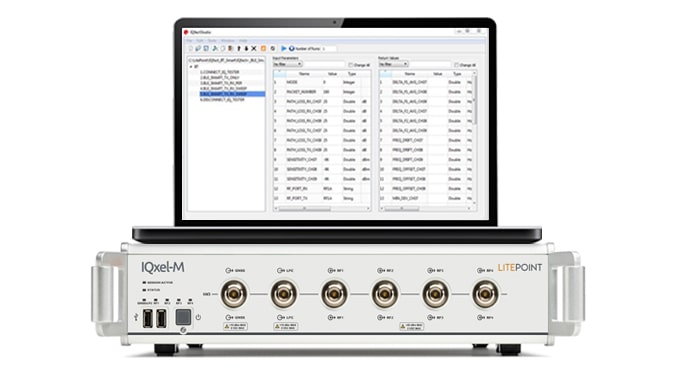Click the Number of Runs input field
Screen dimensions: 679x374
[329, 48]
